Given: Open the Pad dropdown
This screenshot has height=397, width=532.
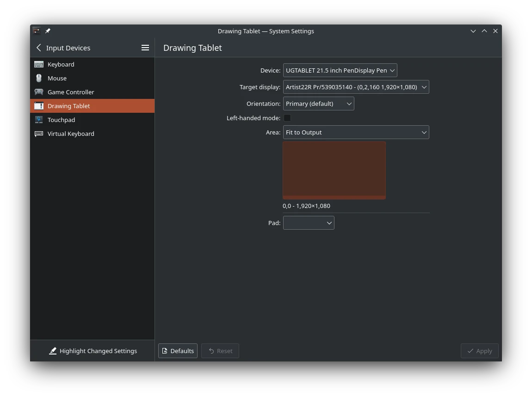Looking at the screenshot, I should click(x=309, y=223).
